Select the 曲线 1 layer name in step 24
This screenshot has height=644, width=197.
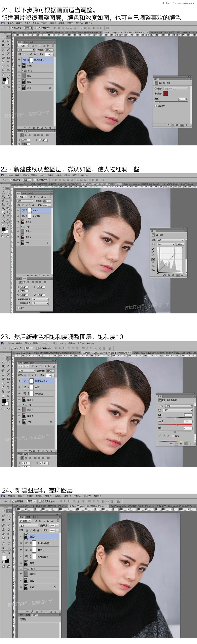[41, 550]
